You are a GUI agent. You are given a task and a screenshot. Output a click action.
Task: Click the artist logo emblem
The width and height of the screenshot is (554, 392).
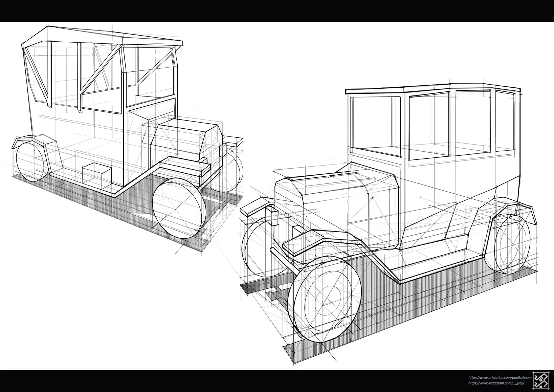(541, 380)
